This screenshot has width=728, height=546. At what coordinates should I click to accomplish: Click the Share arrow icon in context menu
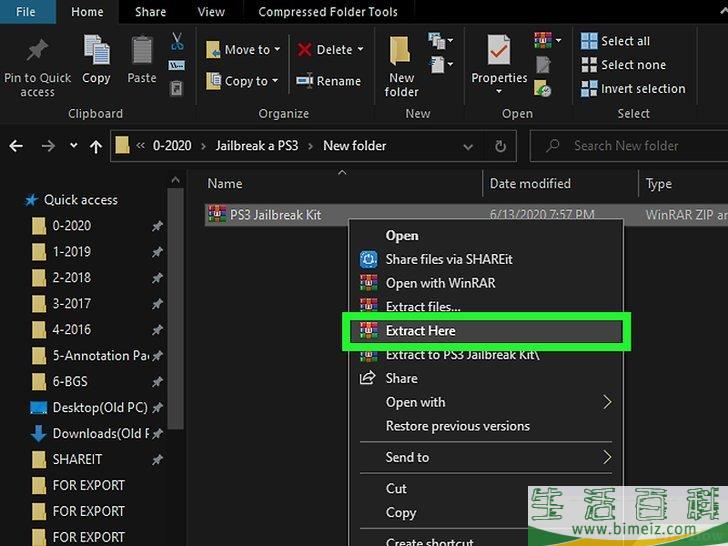[368, 378]
